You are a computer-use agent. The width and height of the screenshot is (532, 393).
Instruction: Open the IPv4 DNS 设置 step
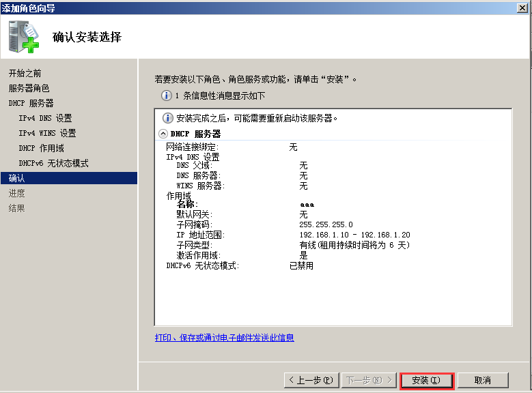pyautogui.click(x=45, y=118)
